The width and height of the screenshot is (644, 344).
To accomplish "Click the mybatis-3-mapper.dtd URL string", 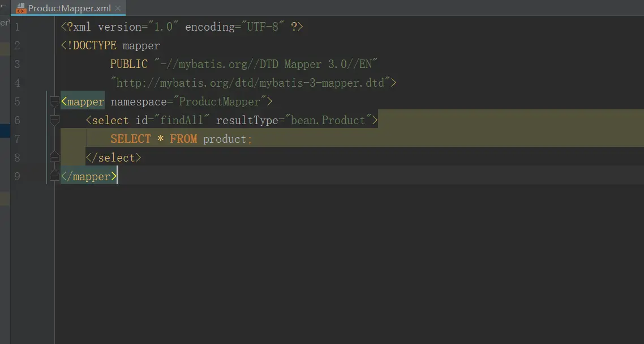I will click(250, 83).
